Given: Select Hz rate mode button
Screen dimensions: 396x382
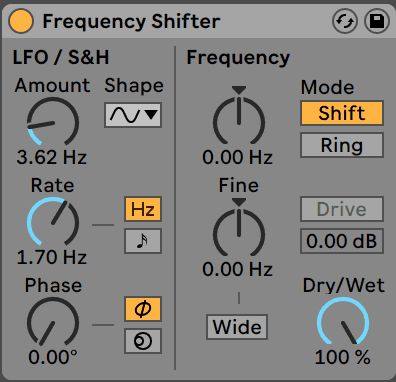Looking at the screenshot, I should click(x=143, y=209).
